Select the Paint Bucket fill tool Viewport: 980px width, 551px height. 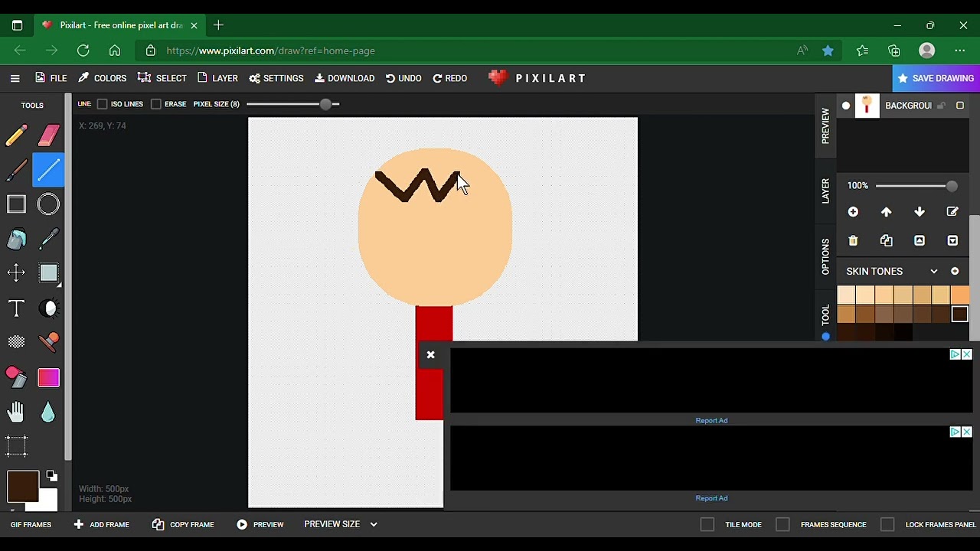click(x=16, y=239)
